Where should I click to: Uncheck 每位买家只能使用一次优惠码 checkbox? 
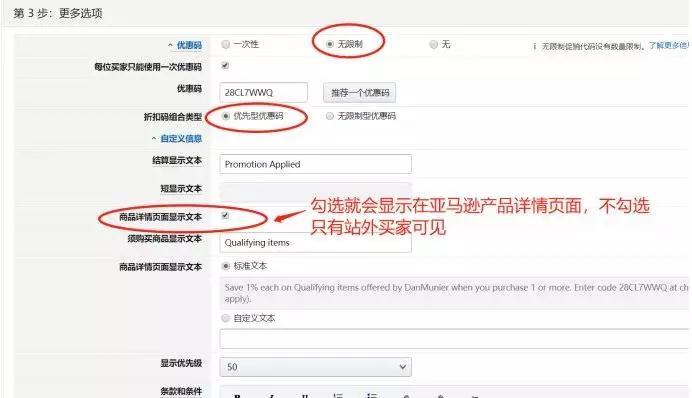coord(225,66)
